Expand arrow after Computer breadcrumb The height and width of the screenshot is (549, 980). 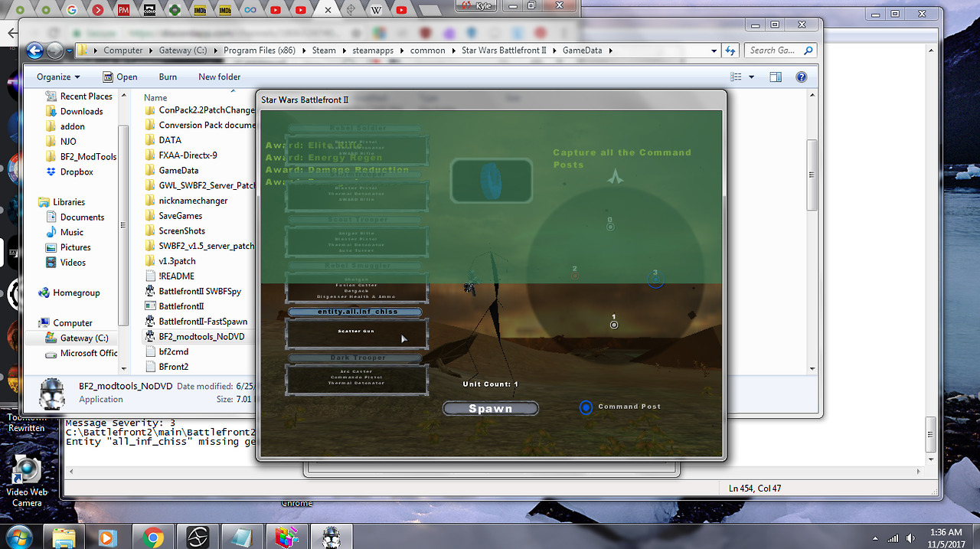tap(149, 51)
